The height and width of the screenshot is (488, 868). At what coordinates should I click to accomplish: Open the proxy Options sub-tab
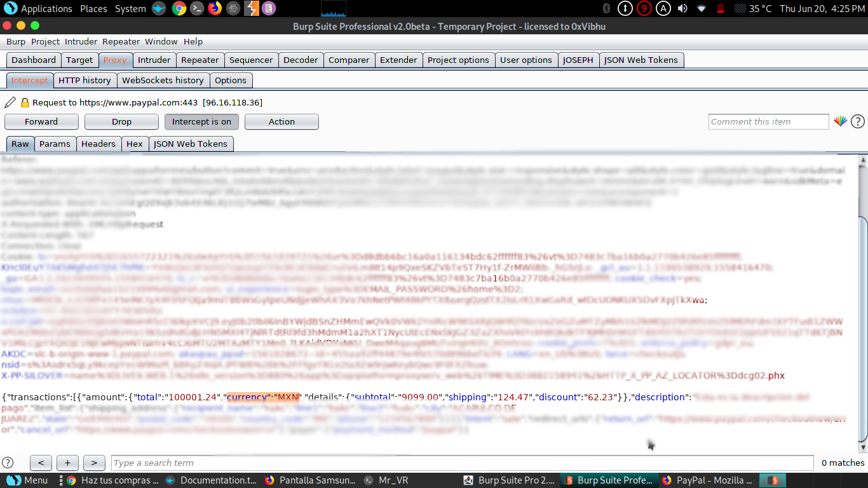[231, 80]
